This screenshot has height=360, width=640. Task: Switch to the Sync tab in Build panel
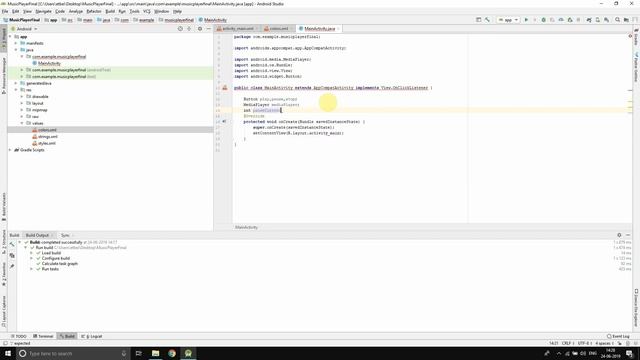tap(65, 235)
